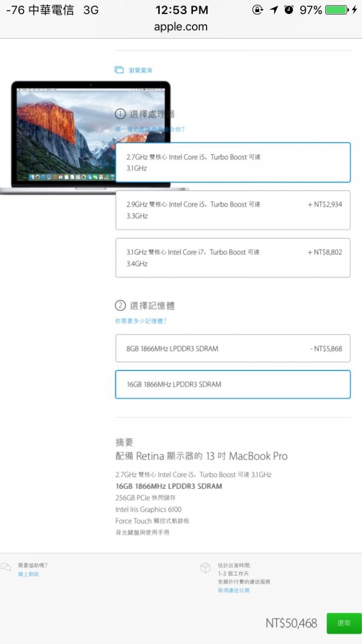Open 瀏覽圖庫 gallery link
Image resolution: width=362 pixels, height=644 pixels.
pos(141,70)
